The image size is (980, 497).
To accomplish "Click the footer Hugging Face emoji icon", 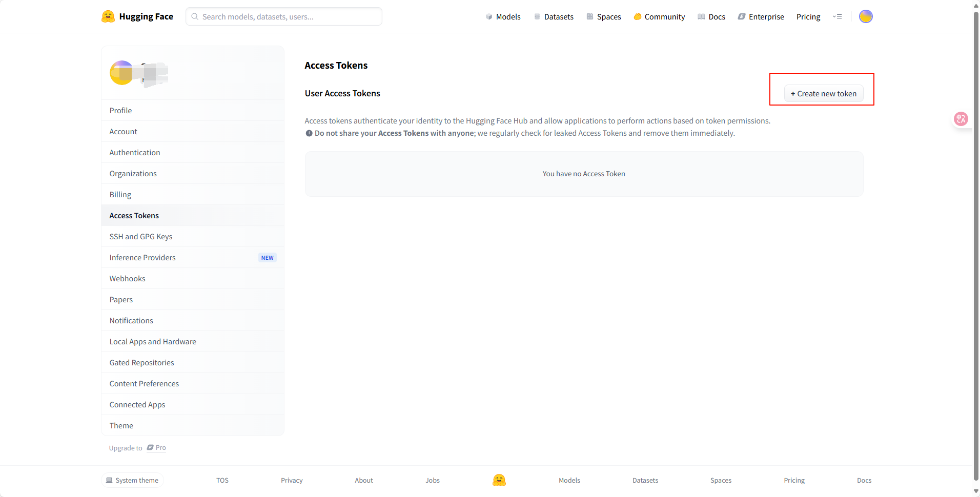I will pos(499,480).
